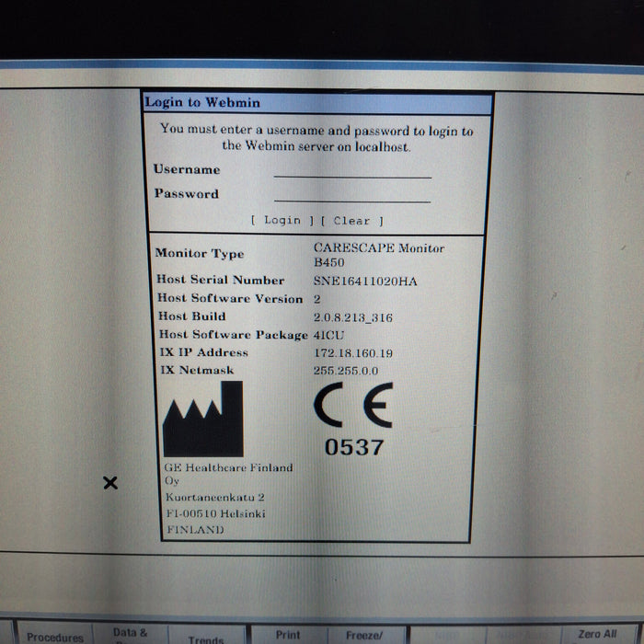Viewport: 644px width, 644px height.
Task: Click the FINLAND country line
Action: click(x=195, y=530)
